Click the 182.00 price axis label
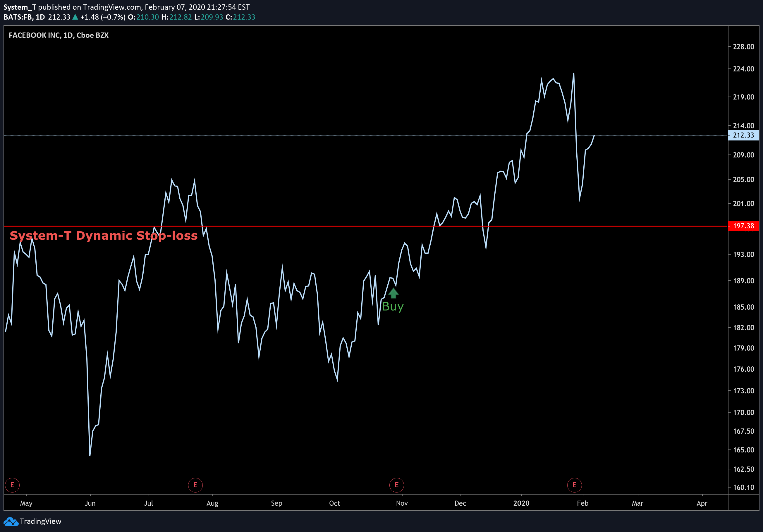The image size is (763, 532). 744,328
